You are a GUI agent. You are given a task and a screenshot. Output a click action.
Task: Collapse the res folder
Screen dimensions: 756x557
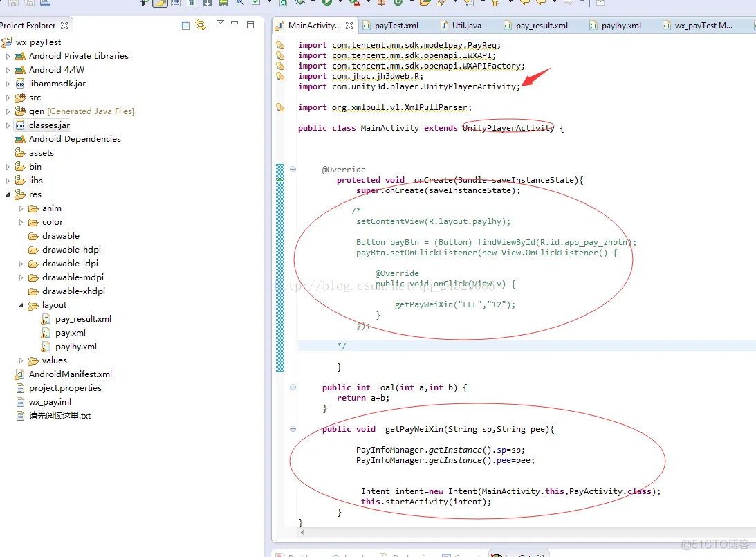click(x=8, y=194)
